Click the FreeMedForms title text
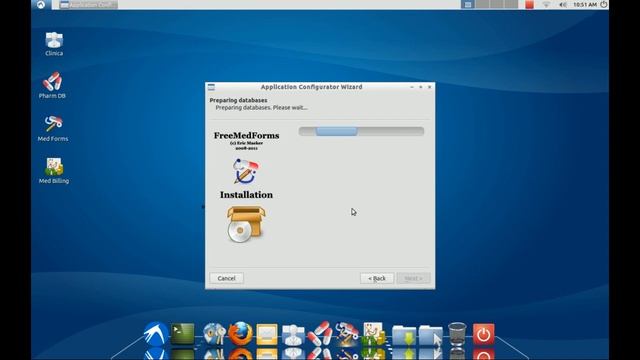The width and height of the screenshot is (640, 360). (x=247, y=136)
